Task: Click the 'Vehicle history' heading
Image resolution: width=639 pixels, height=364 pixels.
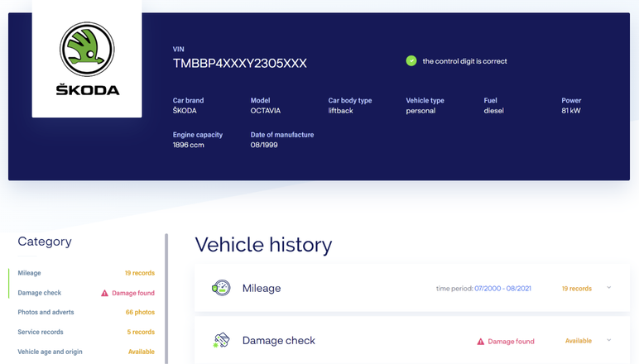Action: point(263,245)
